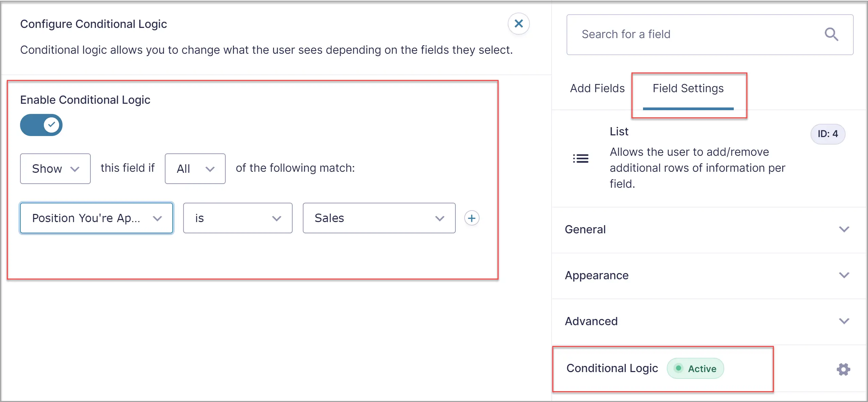
Task: Open the Sales value dropdown
Action: click(379, 218)
